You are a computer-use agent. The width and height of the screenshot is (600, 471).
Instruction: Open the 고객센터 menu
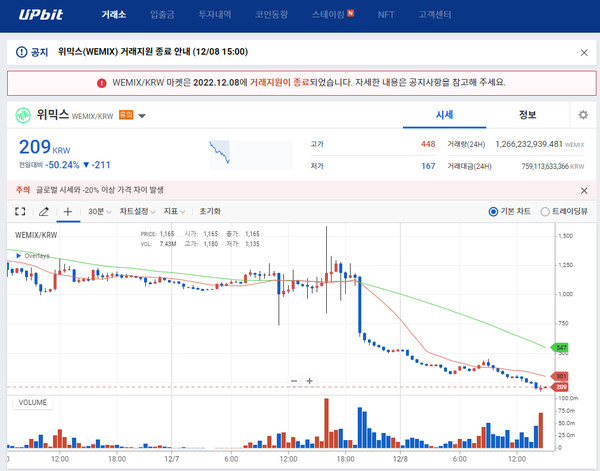point(435,15)
